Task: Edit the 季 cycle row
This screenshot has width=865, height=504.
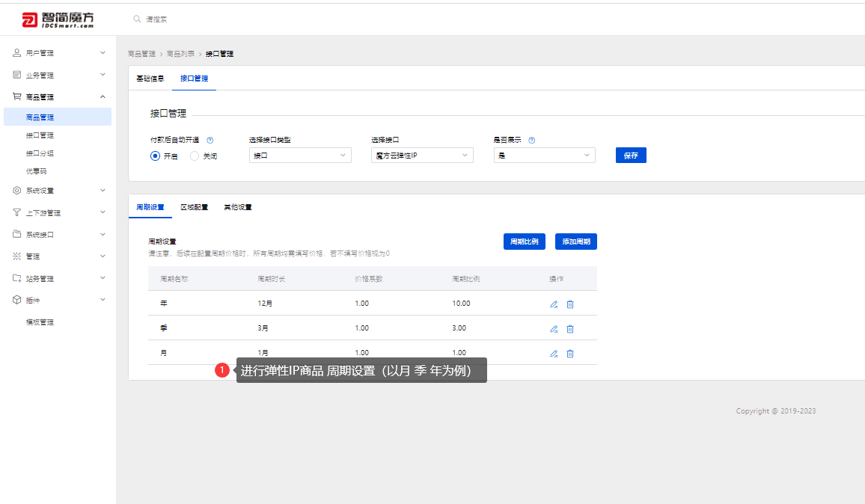Action: 554,329
